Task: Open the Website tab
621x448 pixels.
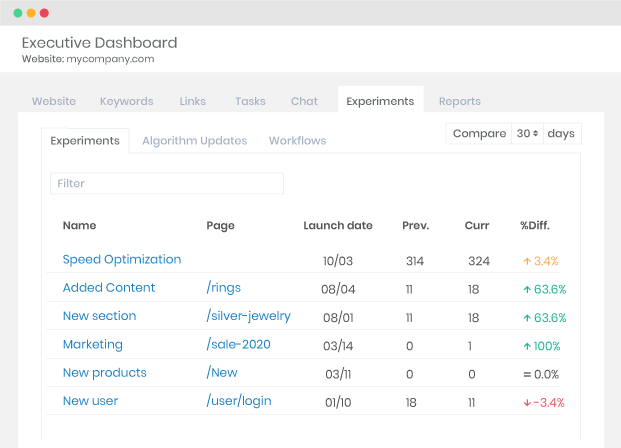Action: pyautogui.click(x=54, y=101)
